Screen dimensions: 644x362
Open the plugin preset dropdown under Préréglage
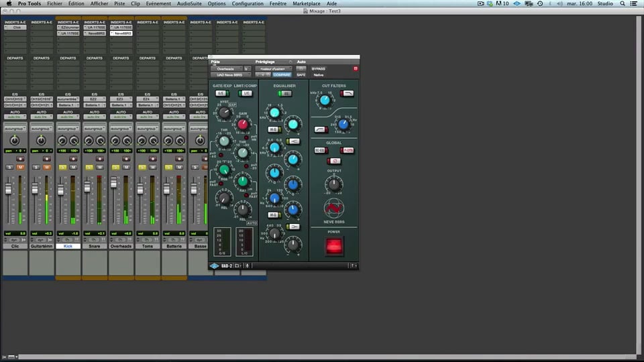click(274, 68)
